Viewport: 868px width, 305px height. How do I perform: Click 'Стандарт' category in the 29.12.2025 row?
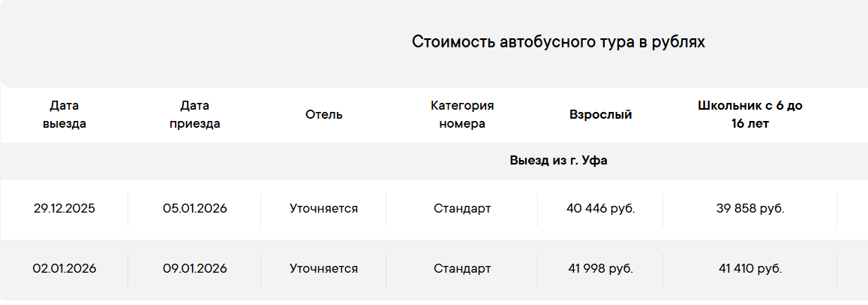[462, 209]
